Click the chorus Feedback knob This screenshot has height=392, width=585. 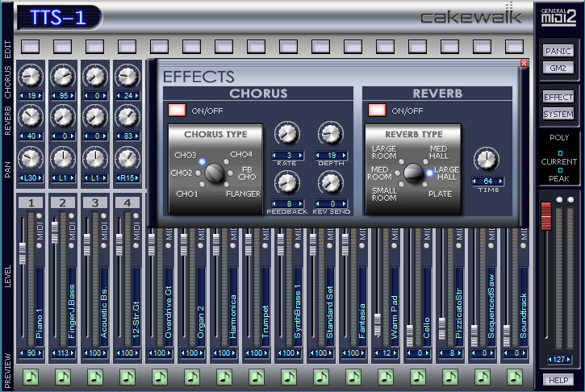coord(287,183)
